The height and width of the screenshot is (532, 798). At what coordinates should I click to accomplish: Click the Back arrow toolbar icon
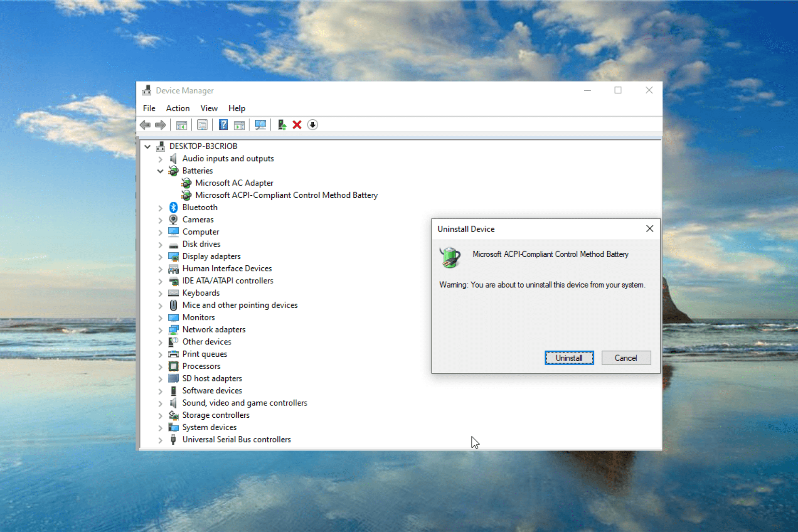tap(145, 125)
